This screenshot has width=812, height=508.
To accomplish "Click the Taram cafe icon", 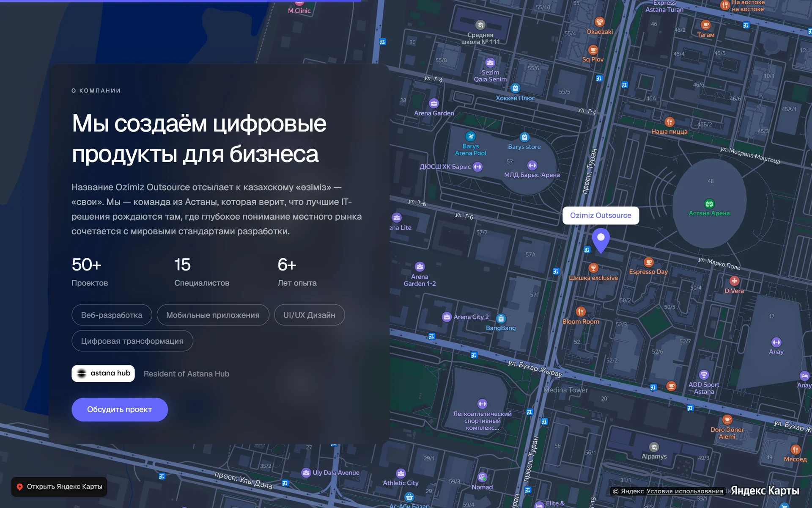I will [x=705, y=25].
